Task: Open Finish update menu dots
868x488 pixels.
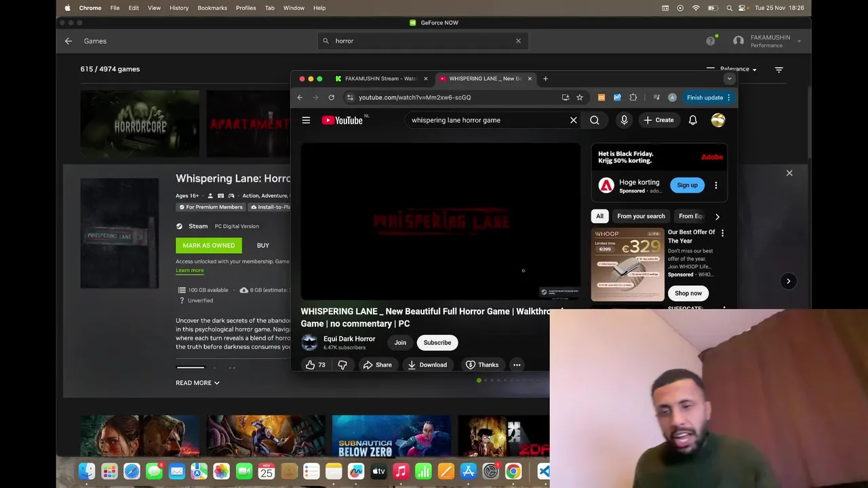Action: point(728,97)
